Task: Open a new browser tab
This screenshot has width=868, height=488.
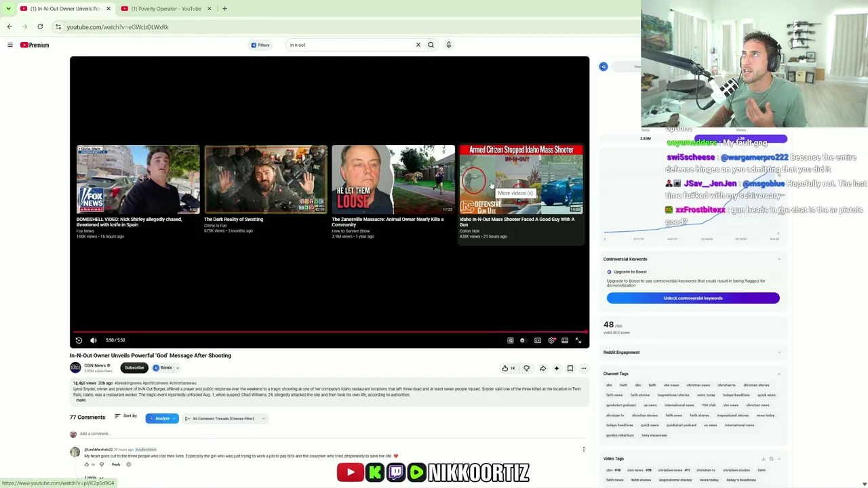Action: [224, 8]
